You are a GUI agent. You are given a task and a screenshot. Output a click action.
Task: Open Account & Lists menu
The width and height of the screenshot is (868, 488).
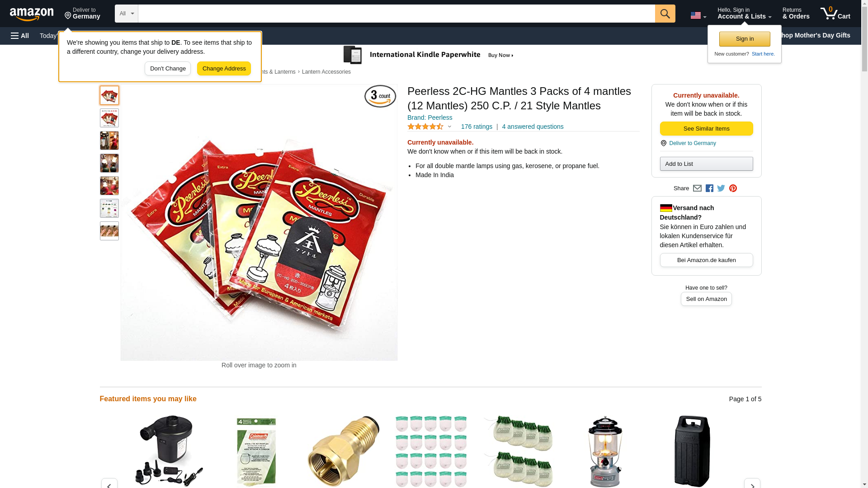pos(744,14)
